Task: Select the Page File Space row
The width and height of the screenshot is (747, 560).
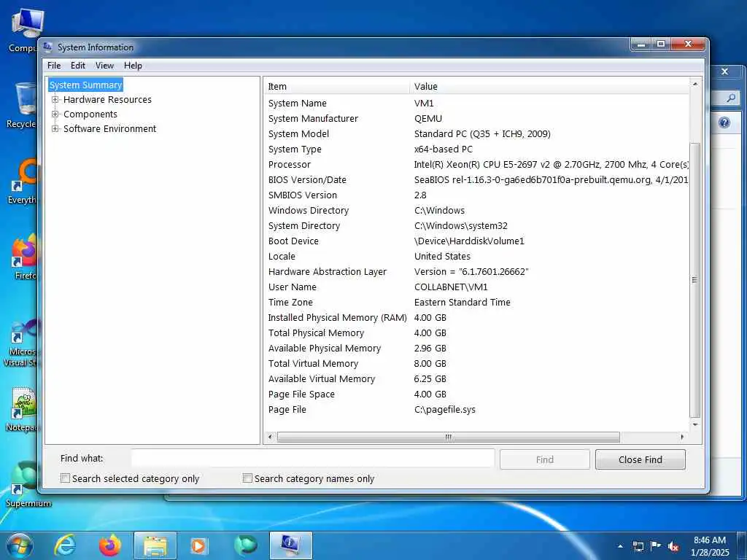Action: click(476, 394)
